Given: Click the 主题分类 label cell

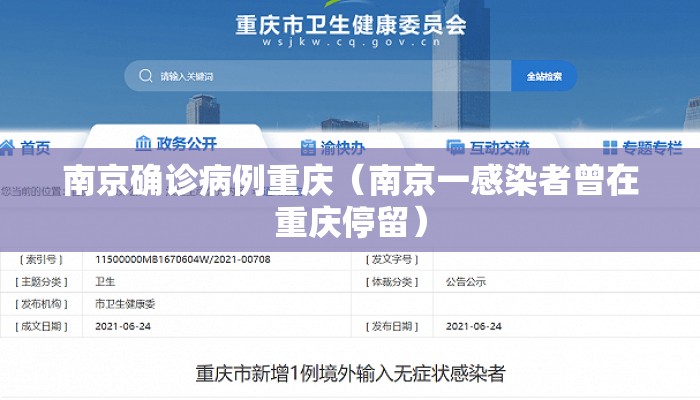Looking at the screenshot, I should [x=41, y=282].
